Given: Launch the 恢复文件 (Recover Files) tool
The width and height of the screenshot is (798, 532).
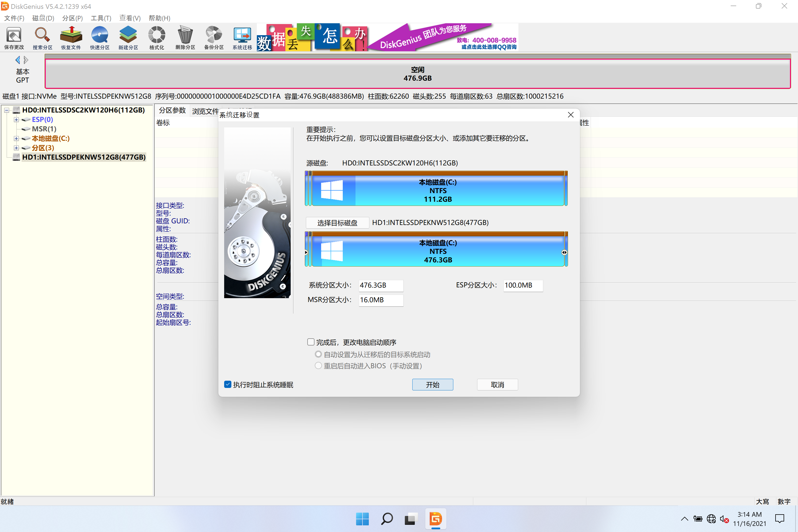Looking at the screenshot, I should [71, 38].
